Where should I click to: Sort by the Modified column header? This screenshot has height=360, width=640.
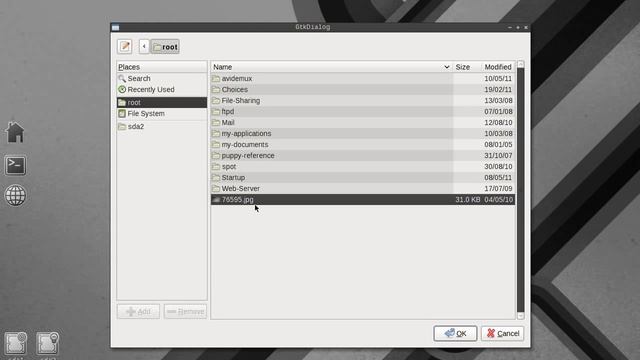pos(498,67)
